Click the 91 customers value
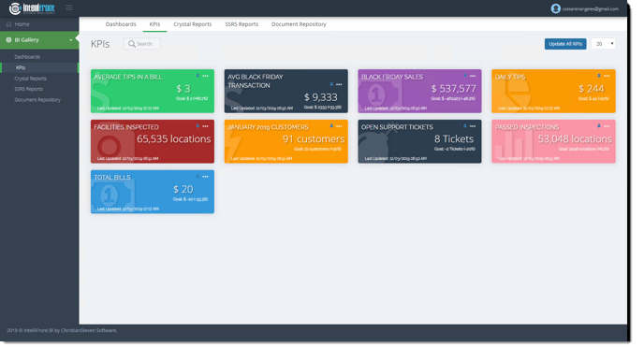644x347 pixels. [x=314, y=139]
